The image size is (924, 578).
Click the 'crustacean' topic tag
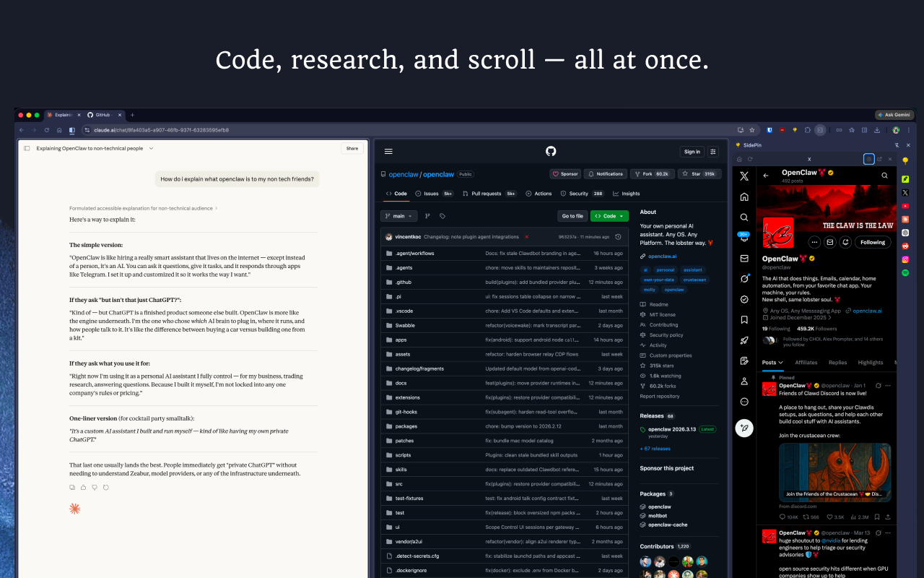(695, 280)
